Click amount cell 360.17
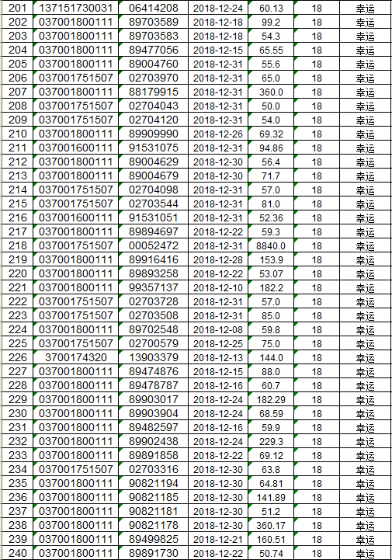The height and width of the screenshot is (560, 392). tap(271, 525)
